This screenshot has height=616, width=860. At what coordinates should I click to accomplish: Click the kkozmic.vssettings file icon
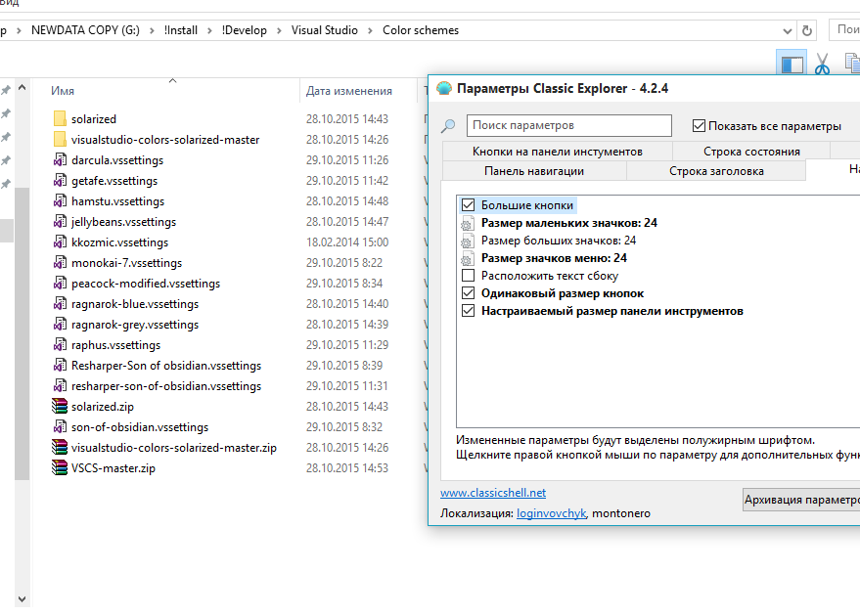(60, 242)
